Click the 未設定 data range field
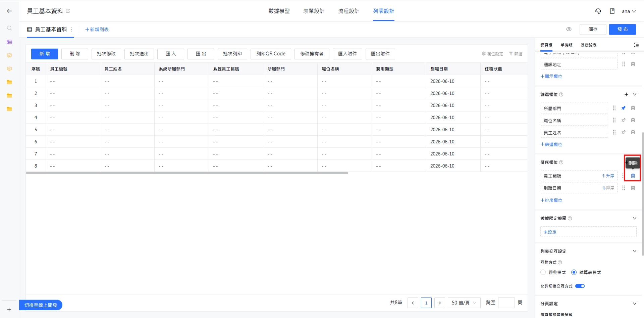The height and width of the screenshot is (318, 644). coord(588,232)
